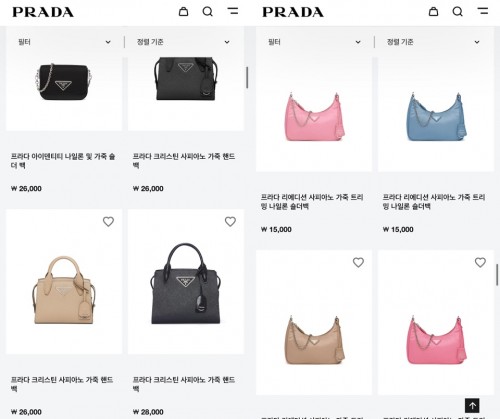
Task: Open search icon in right header
Action: click(x=458, y=12)
